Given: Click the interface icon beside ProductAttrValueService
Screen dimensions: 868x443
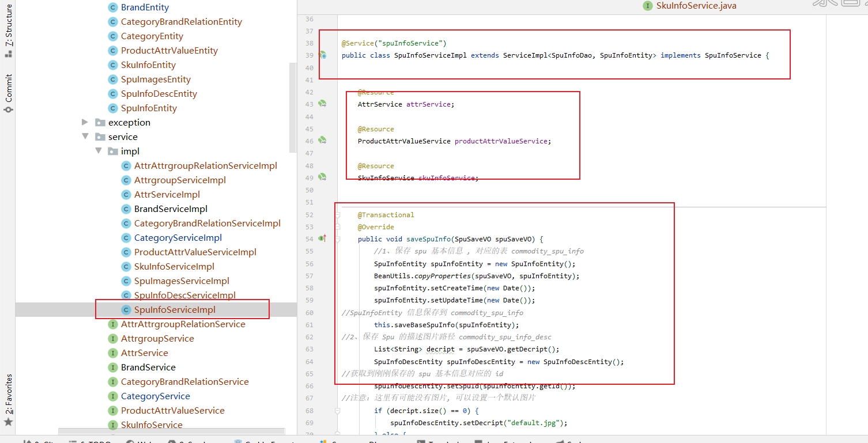Looking at the screenshot, I should tap(113, 411).
